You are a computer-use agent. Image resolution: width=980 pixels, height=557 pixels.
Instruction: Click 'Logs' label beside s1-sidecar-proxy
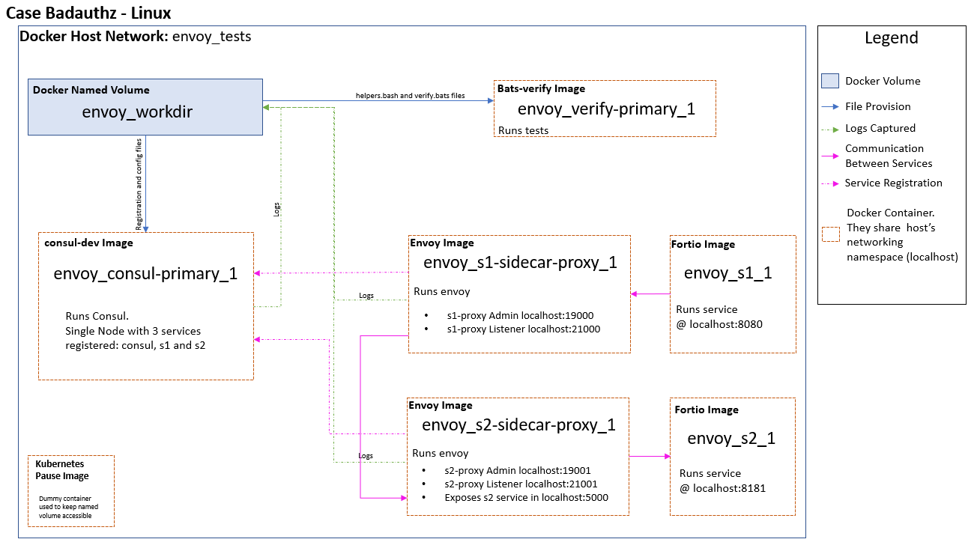pyautogui.click(x=366, y=296)
